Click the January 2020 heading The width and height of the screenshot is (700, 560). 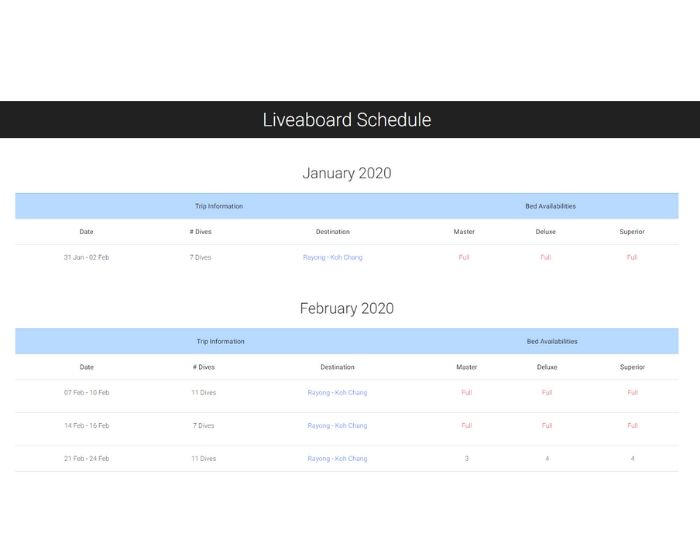click(347, 173)
